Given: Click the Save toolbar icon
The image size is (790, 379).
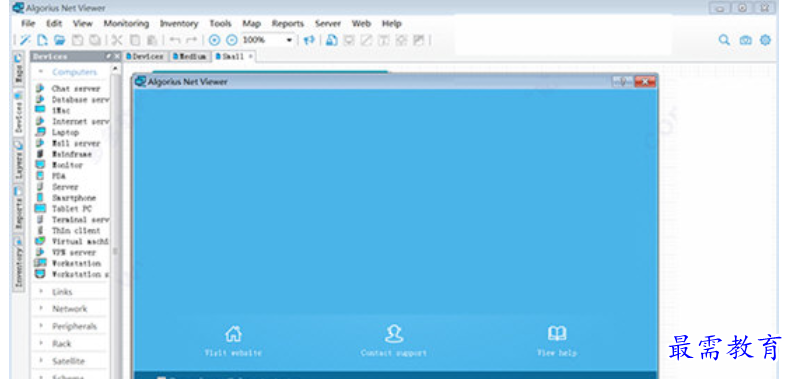Looking at the screenshot, I should [x=77, y=40].
